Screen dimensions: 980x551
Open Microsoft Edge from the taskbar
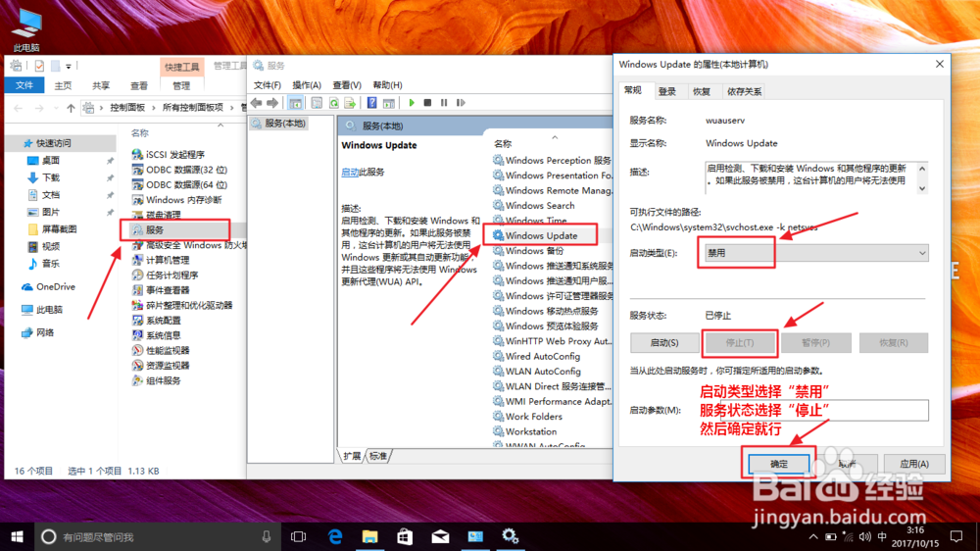[335, 536]
